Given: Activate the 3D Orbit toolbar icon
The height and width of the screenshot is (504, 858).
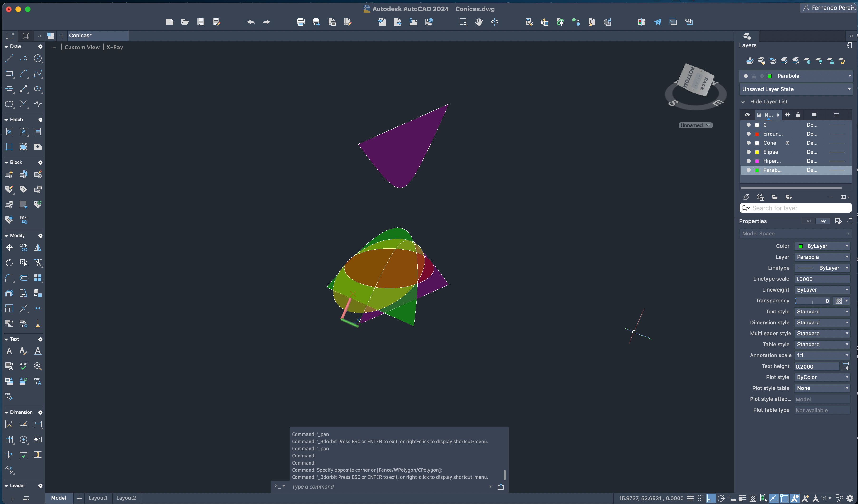Looking at the screenshot, I should (494, 22).
